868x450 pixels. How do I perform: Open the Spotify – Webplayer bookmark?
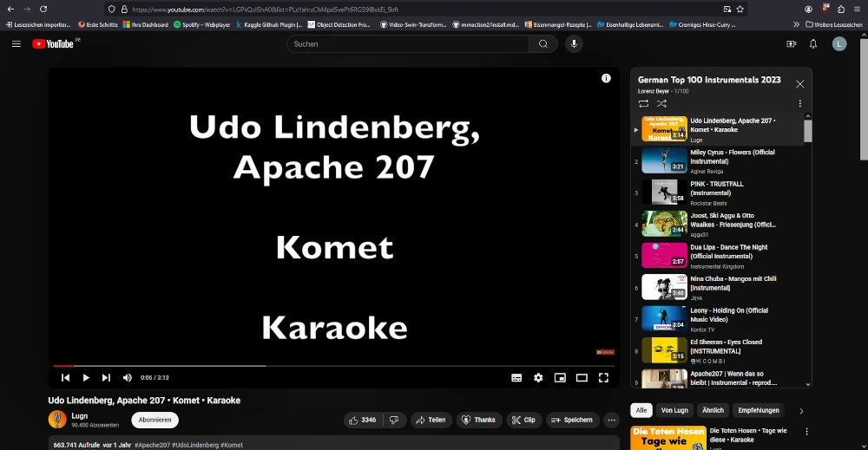(x=201, y=24)
